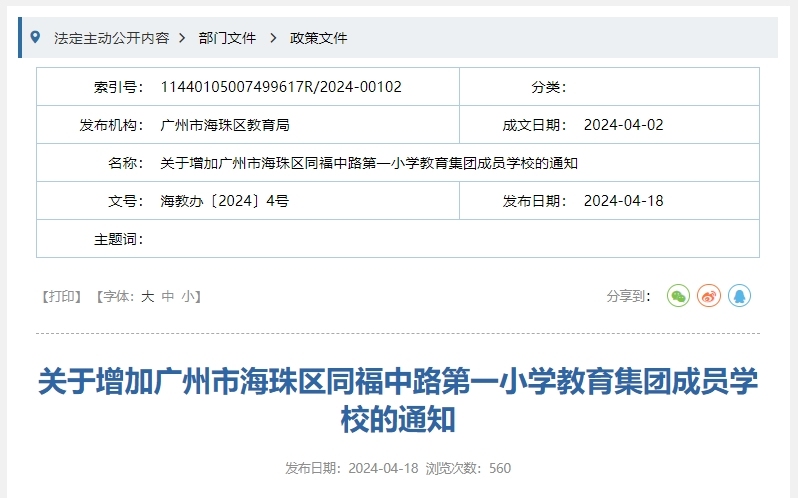The width and height of the screenshot is (798, 498).
Task: Click the 名称 row document name text
Action: tap(369, 163)
